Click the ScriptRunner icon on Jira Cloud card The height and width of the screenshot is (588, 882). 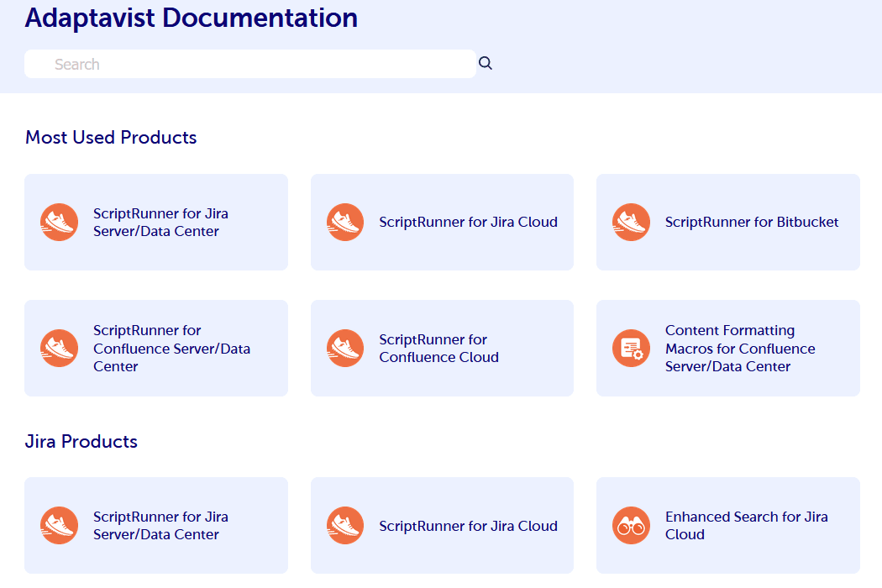coord(345,222)
